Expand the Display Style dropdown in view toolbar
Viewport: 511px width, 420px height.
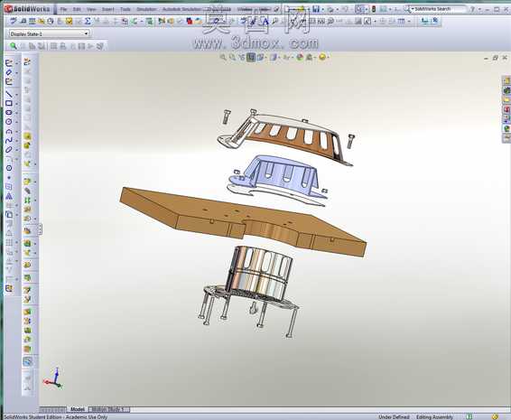(x=278, y=58)
